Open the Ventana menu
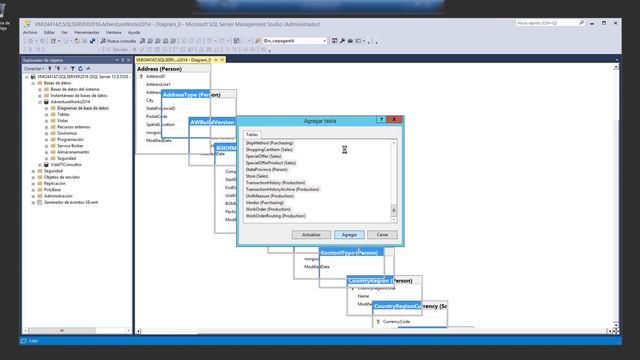The height and width of the screenshot is (360, 640). pyautogui.click(x=113, y=32)
